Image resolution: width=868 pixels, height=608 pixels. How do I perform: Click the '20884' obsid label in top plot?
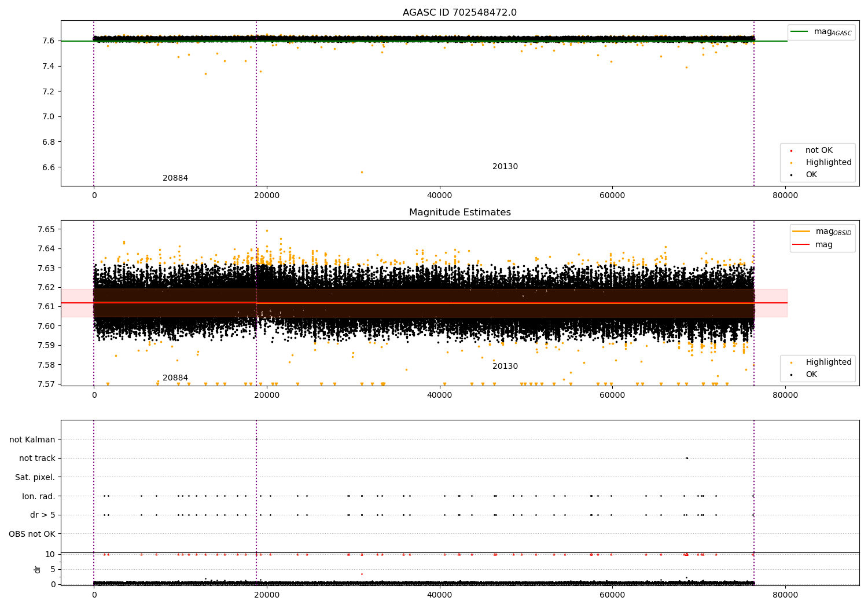pyautogui.click(x=175, y=178)
